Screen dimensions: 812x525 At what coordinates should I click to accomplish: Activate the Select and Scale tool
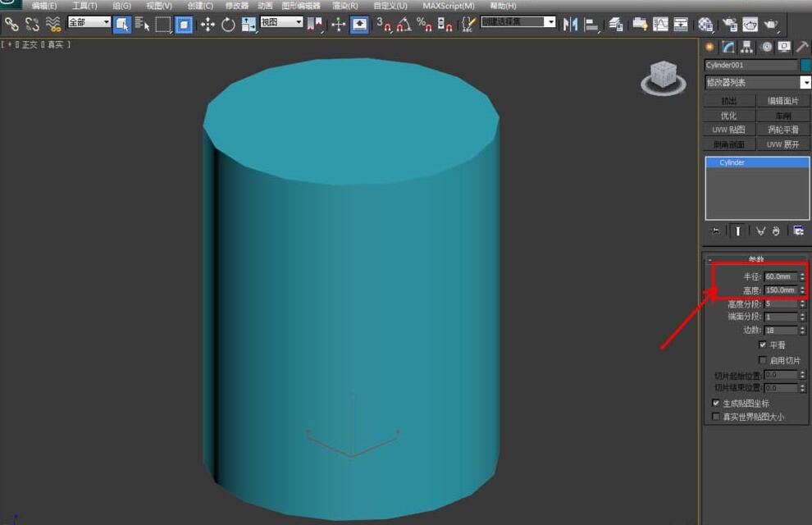tap(249, 25)
